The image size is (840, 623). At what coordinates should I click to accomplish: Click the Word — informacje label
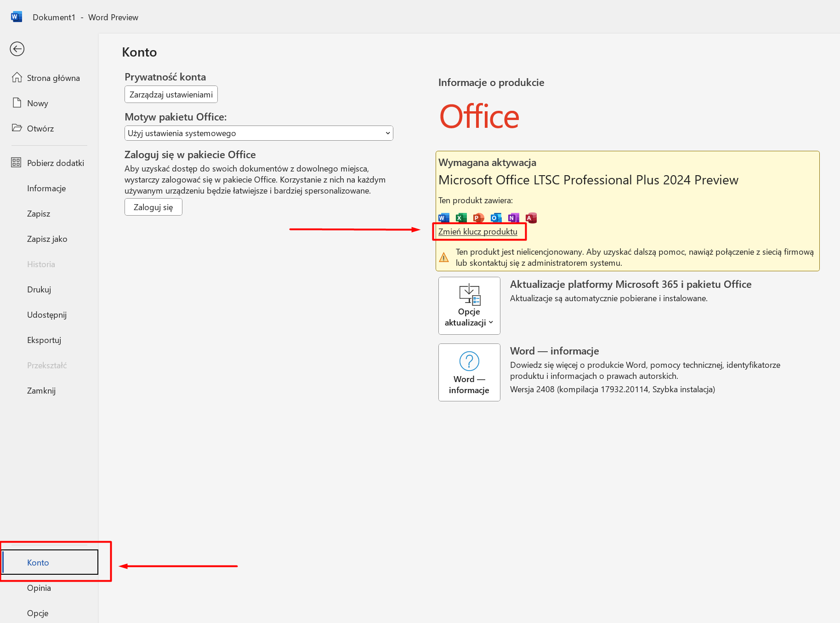469,384
